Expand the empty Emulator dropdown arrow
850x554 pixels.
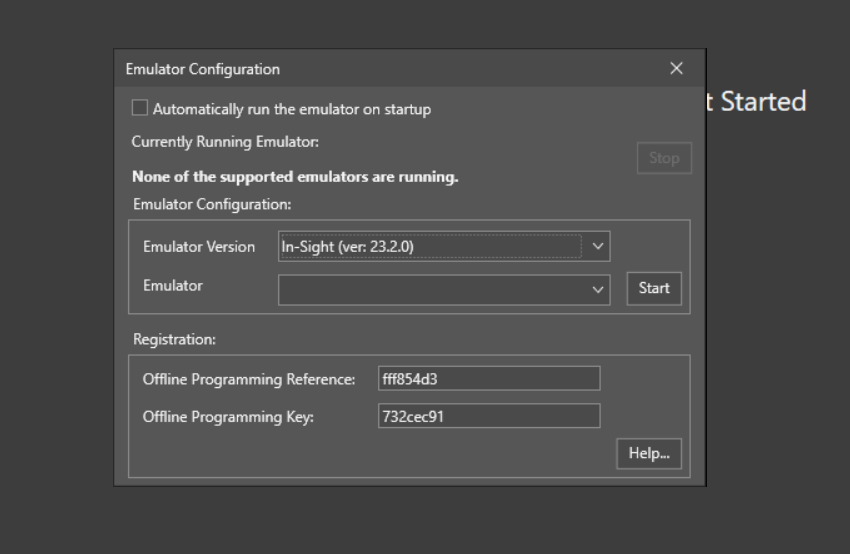[x=598, y=289]
